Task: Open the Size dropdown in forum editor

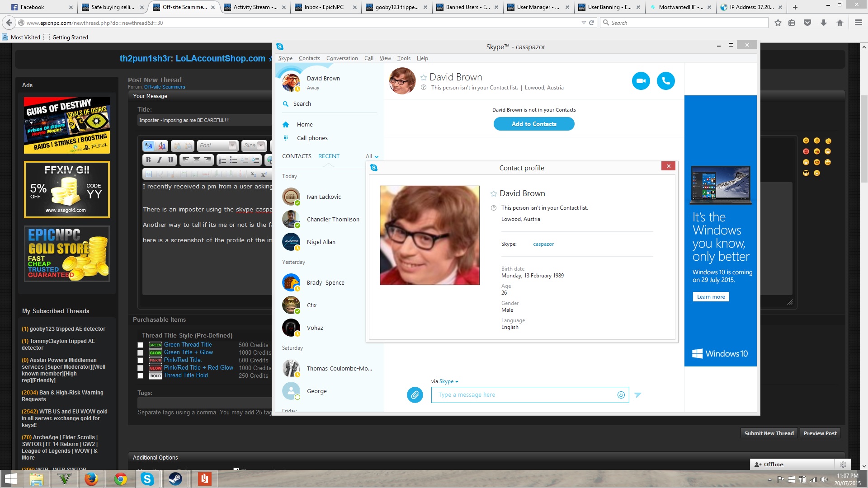Action: click(x=254, y=145)
